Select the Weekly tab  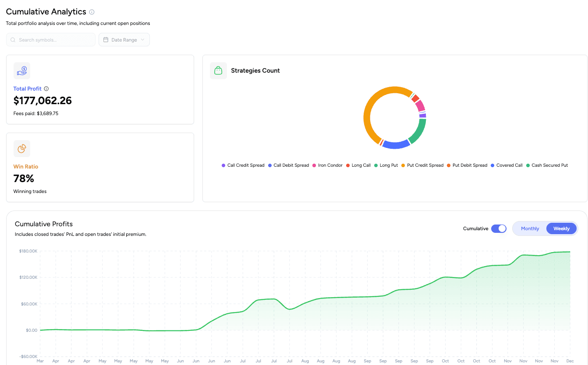[x=561, y=228]
